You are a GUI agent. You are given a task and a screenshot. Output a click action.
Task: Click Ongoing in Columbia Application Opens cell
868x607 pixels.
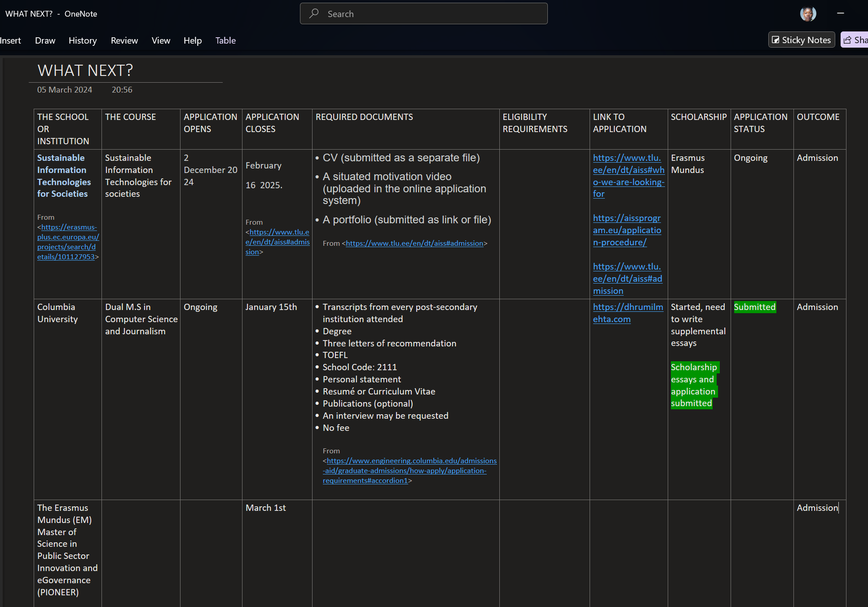(200, 307)
